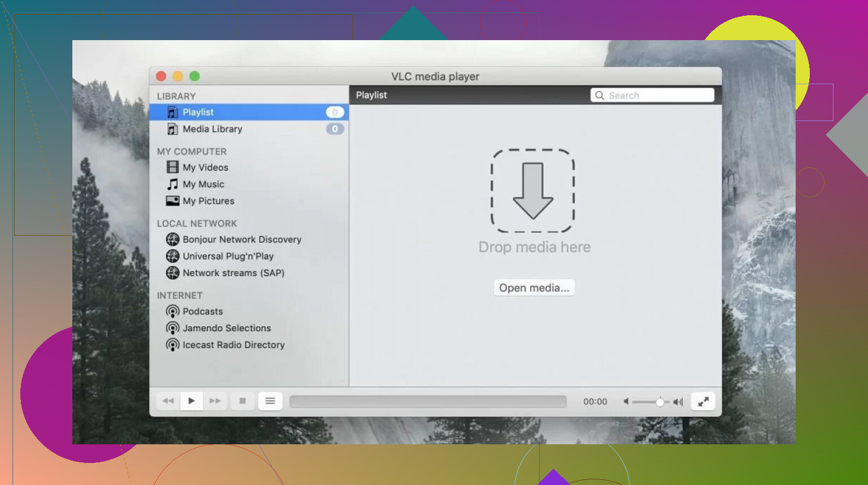Click the LOCAL NETWORK section header
Viewport: 868px width, 485px height.
coord(197,223)
